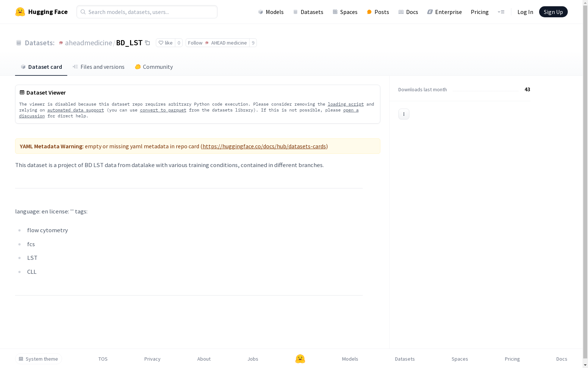Open Models footer link
Image resolution: width=588 pixels, height=368 pixels.
click(x=350, y=359)
